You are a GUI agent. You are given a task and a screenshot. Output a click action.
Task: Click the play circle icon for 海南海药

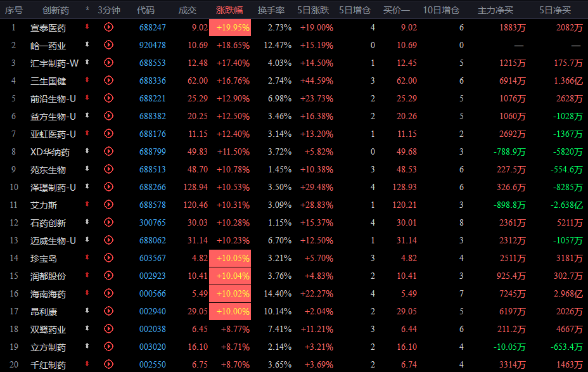(108, 293)
